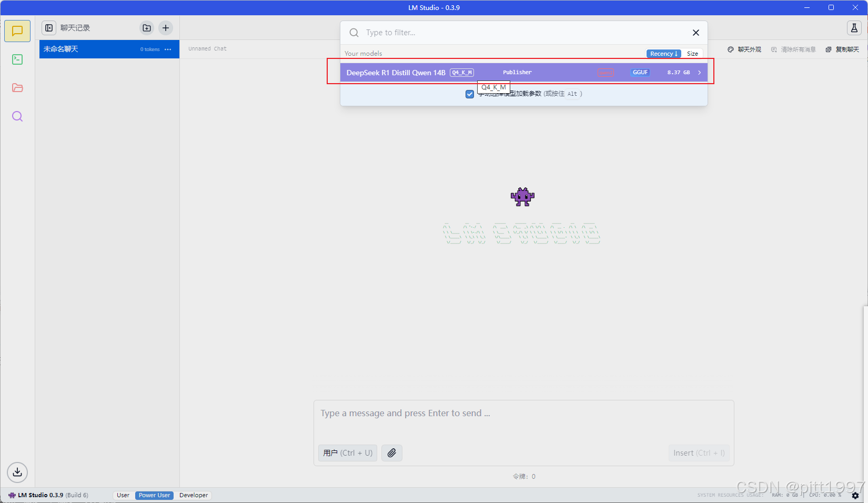Image resolution: width=868 pixels, height=503 pixels.
Task: Open the Chat view in sidebar
Action: pos(17,31)
